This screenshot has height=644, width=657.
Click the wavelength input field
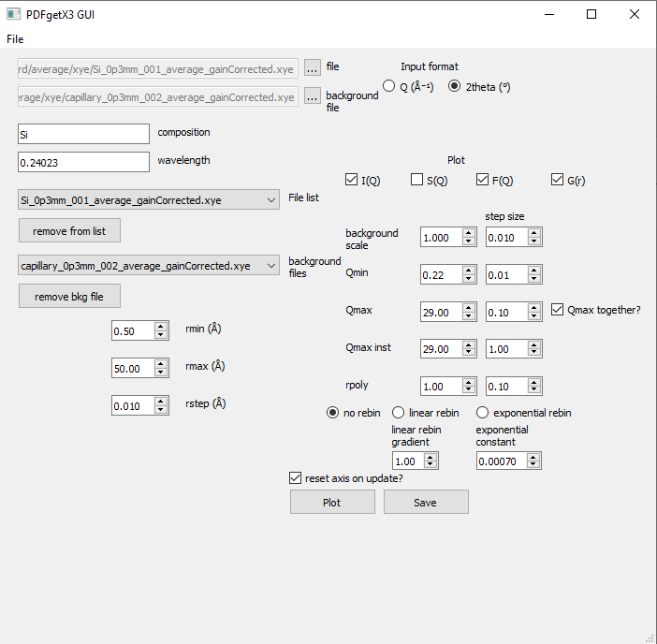pos(83,162)
